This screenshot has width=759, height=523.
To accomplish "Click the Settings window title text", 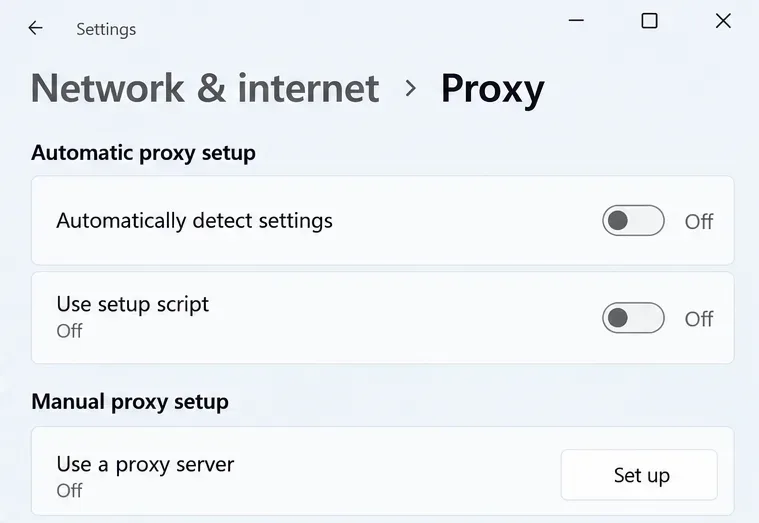I will (x=106, y=29).
